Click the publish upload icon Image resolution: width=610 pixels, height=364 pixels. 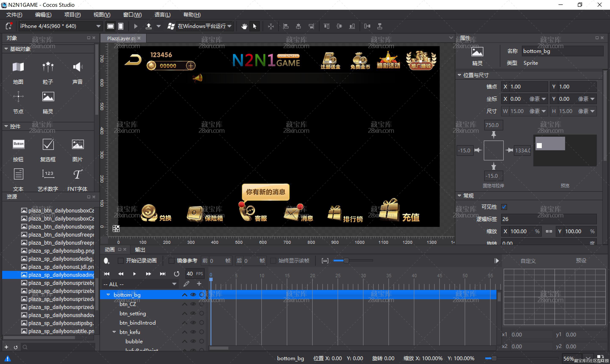coord(148,26)
